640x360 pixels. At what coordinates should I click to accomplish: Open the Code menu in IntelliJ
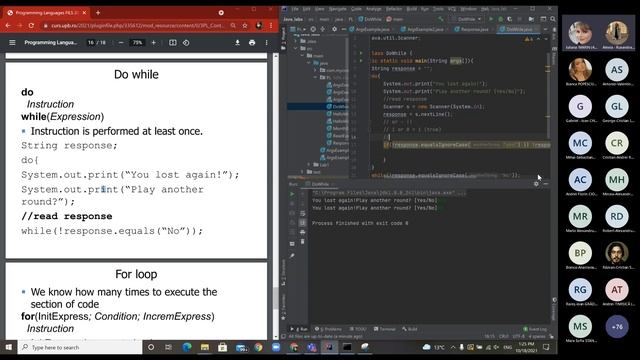[356, 9]
